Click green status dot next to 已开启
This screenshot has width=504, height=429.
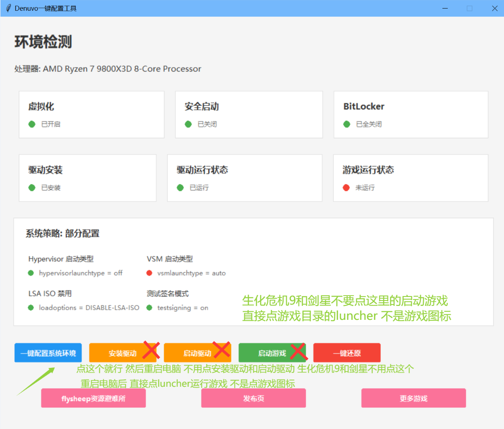[32, 124]
